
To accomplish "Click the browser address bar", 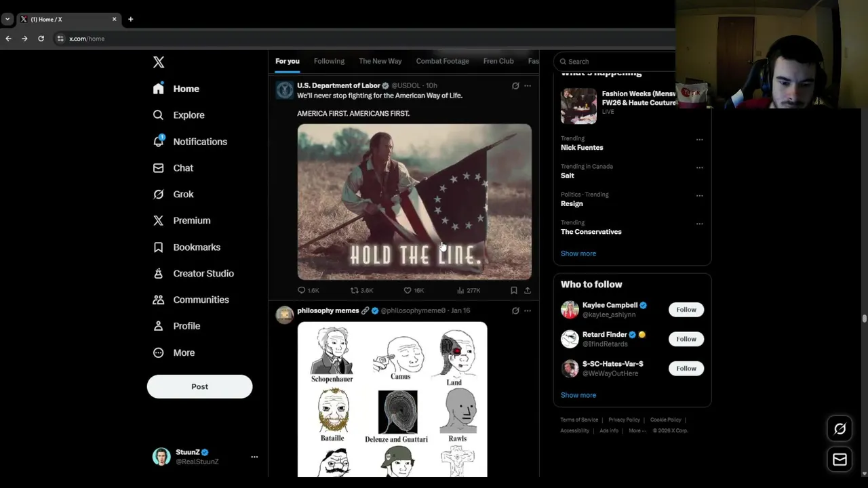I will point(366,39).
